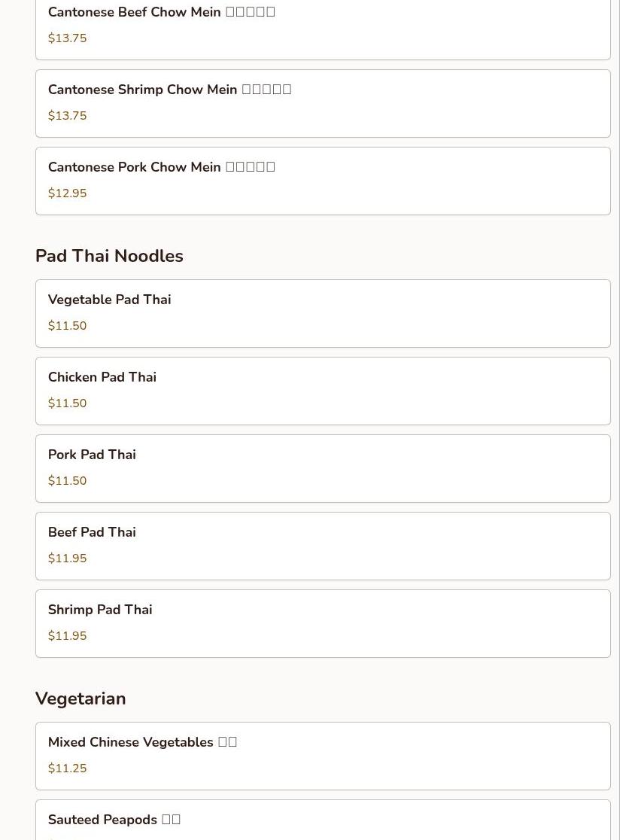Choose the Vegetable Pad Thai menu item
The image size is (635, 840).
click(x=322, y=313)
